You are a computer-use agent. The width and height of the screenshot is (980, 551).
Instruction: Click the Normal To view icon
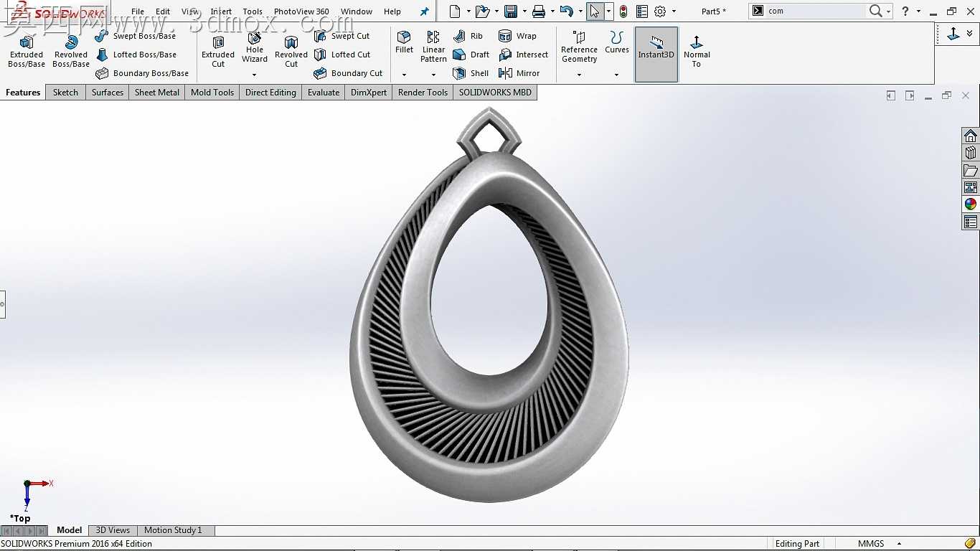pyautogui.click(x=697, y=51)
